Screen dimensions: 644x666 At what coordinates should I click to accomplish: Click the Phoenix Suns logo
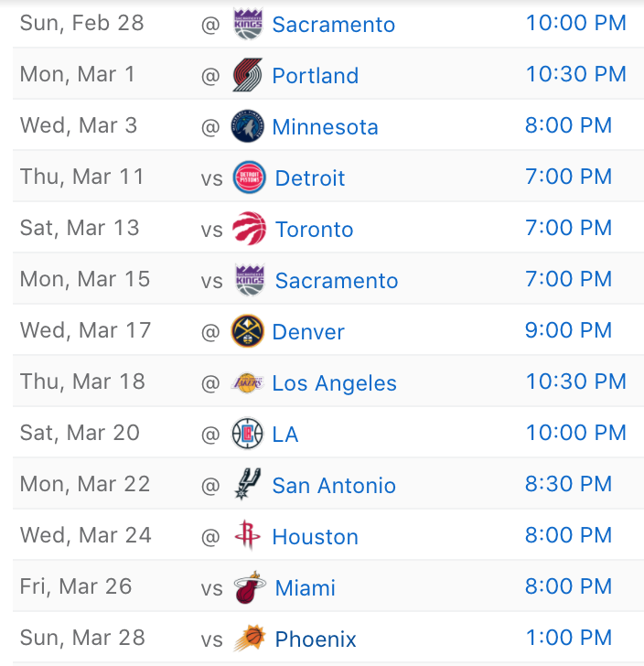click(x=249, y=639)
